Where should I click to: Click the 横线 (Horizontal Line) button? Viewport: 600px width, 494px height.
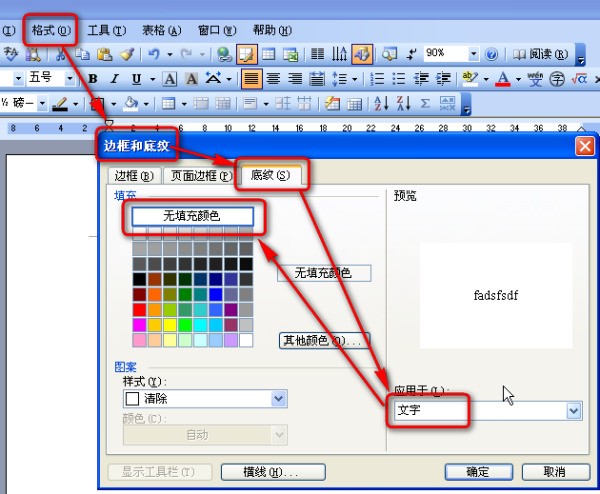pyautogui.click(x=273, y=472)
